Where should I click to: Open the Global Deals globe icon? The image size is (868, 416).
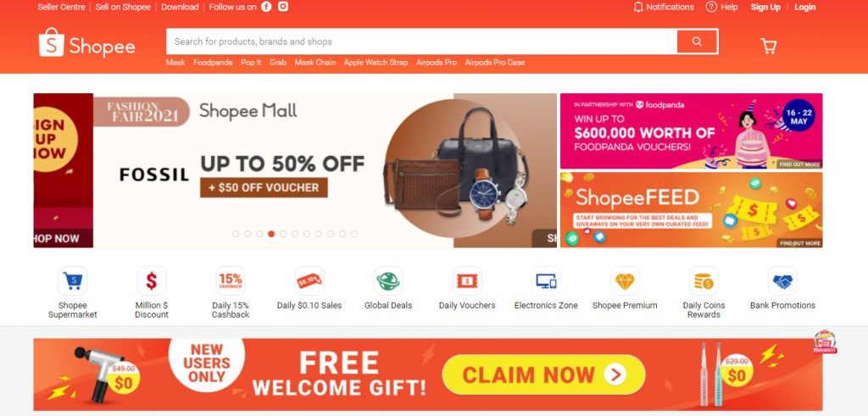388,281
